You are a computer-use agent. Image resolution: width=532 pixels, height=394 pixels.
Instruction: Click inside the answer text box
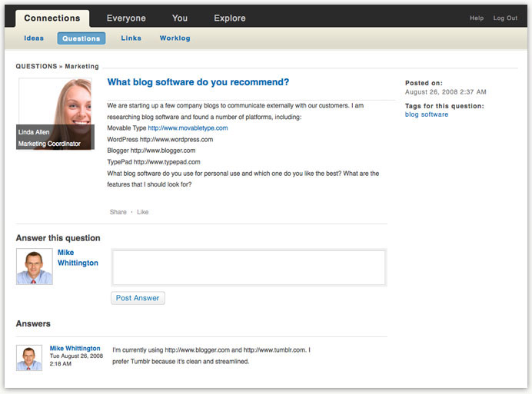tap(249, 267)
